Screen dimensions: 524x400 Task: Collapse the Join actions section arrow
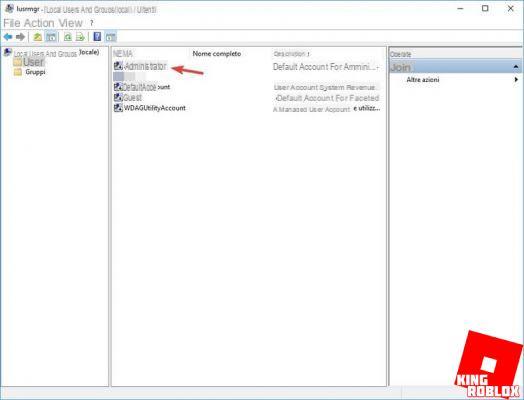[x=516, y=67]
